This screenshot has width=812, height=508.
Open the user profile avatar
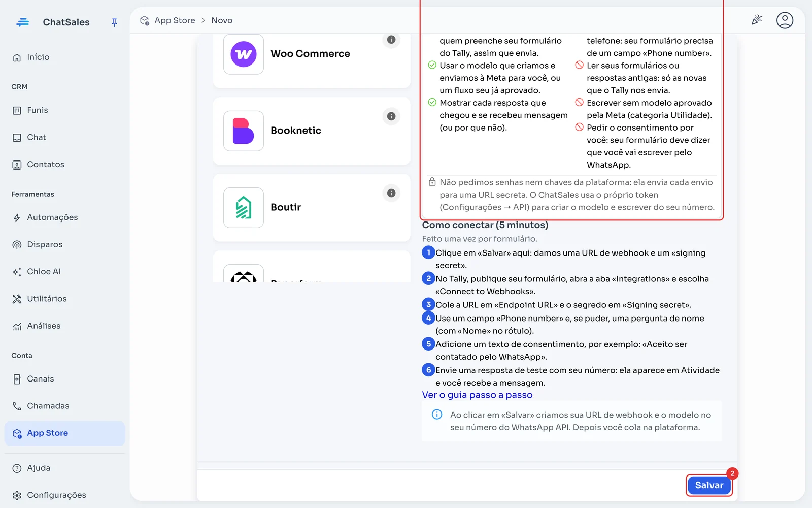tap(785, 20)
